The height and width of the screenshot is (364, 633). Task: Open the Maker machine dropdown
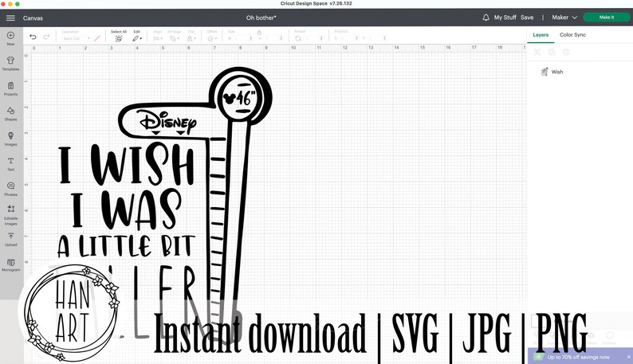(564, 18)
